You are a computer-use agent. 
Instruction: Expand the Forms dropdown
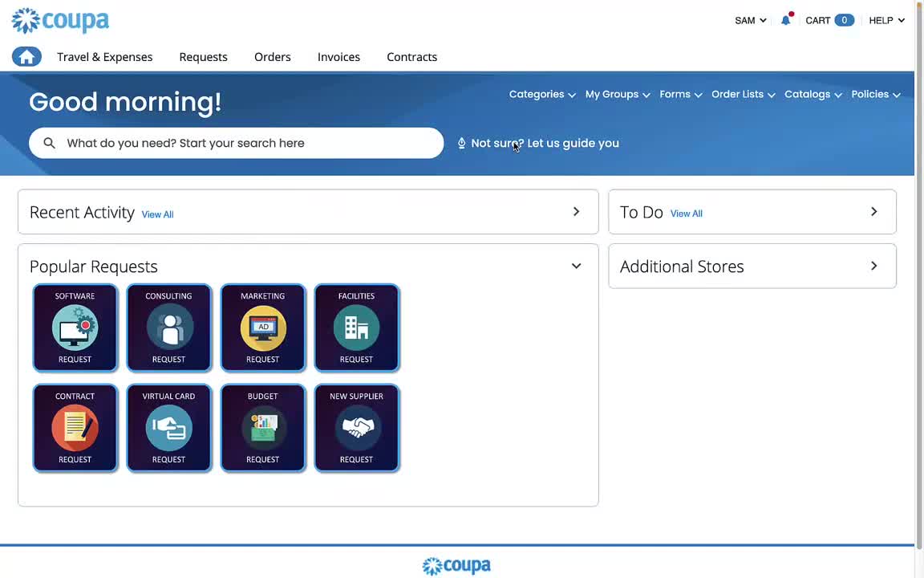[x=681, y=95]
